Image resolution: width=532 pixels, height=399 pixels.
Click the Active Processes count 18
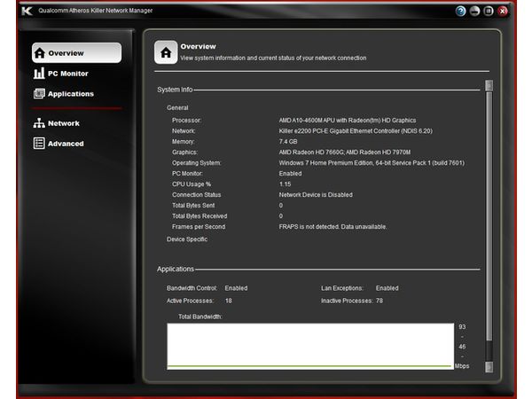(x=229, y=301)
